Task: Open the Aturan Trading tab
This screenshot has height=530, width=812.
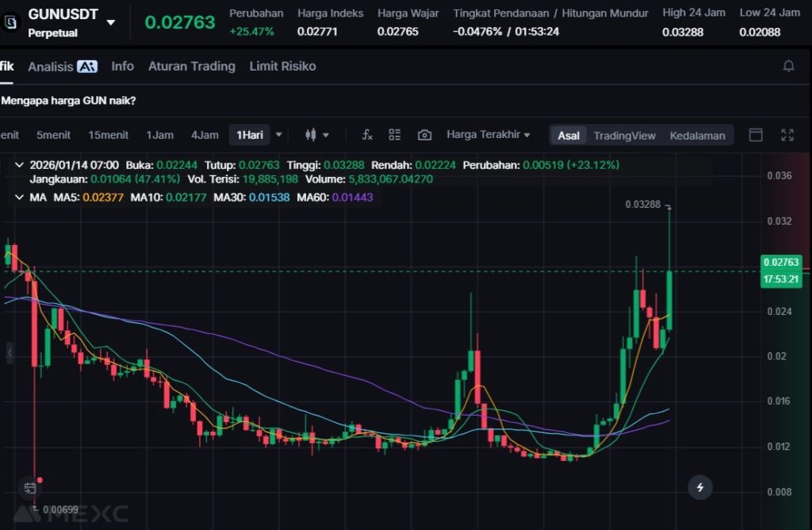Action: 191,67
